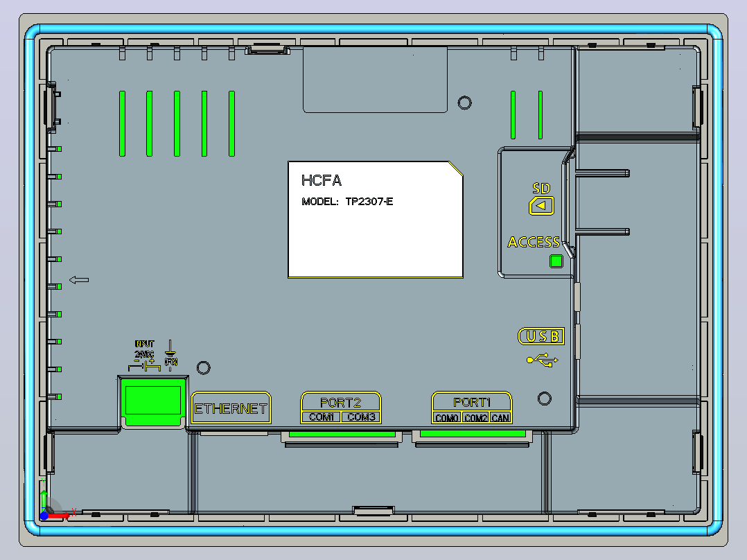Pick the COM2 label
The height and width of the screenshot is (560, 747).
point(475,418)
